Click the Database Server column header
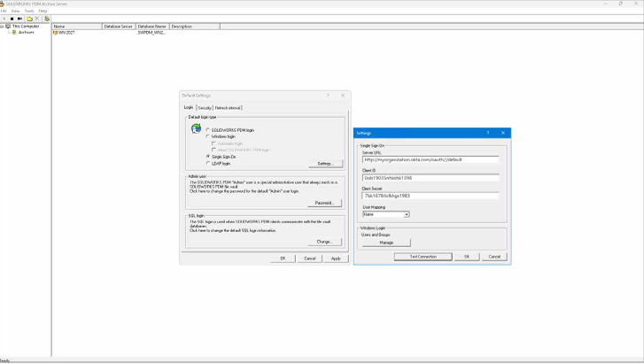Image resolution: width=644 pixels, height=364 pixels. pyautogui.click(x=119, y=27)
